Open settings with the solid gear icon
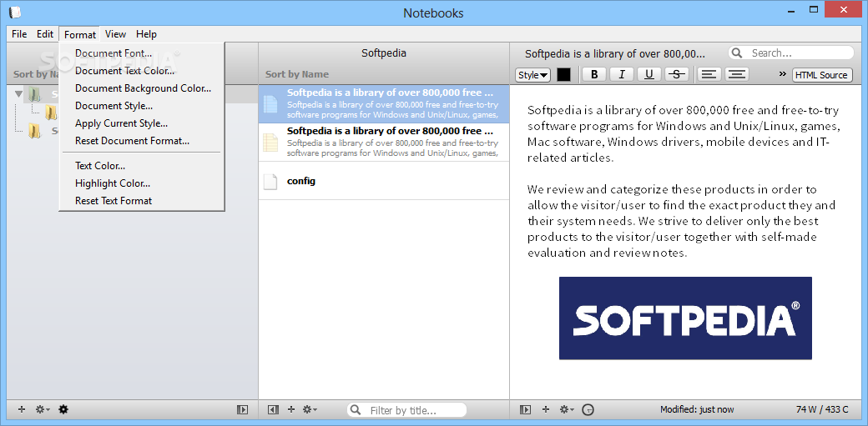868x426 pixels. point(63,409)
